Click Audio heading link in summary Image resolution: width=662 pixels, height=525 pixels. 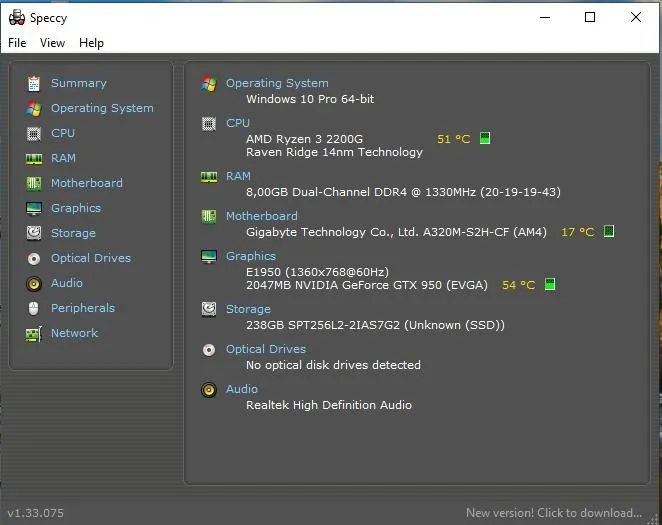pyautogui.click(x=241, y=389)
